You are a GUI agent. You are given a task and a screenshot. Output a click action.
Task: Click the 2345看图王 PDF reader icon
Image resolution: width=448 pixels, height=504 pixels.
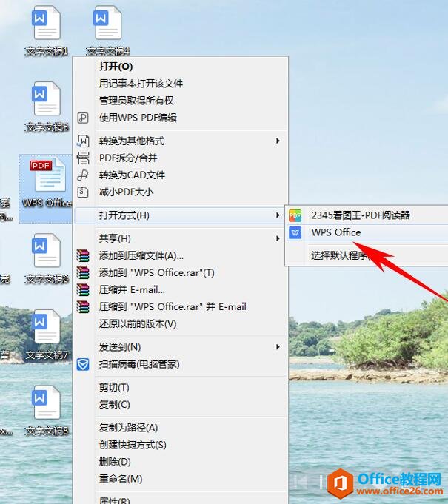point(295,215)
